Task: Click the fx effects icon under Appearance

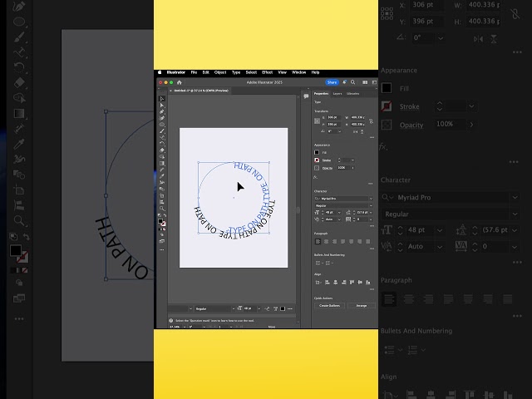Action: point(315,177)
